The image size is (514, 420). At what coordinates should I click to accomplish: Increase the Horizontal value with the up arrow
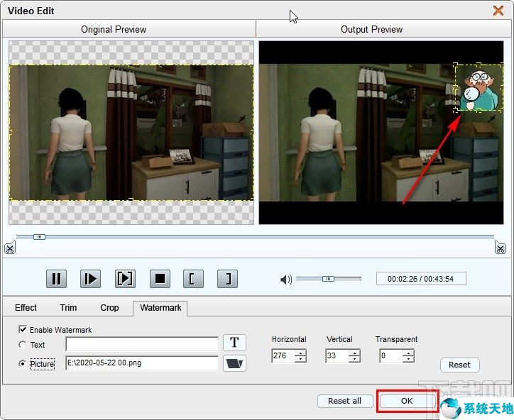[x=300, y=353]
